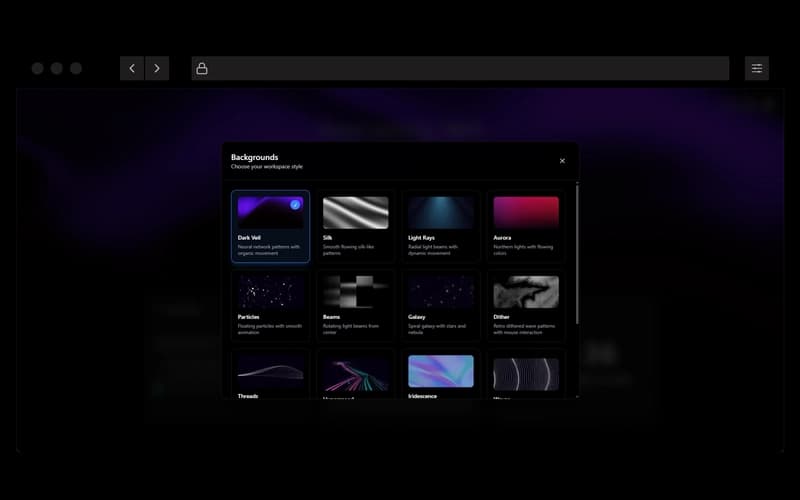Select the Dark Veil background card

270,227
